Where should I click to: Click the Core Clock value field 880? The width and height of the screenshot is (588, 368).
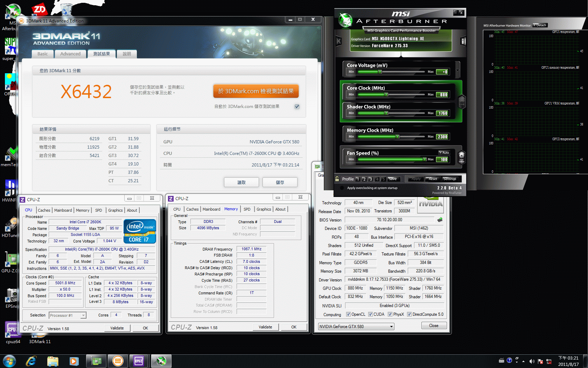[x=443, y=95]
